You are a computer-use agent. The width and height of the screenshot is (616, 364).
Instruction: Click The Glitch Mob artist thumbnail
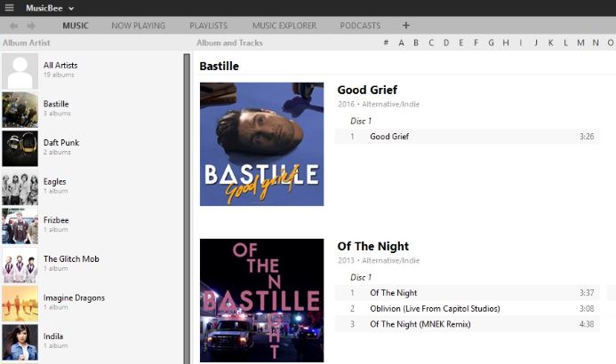[20, 265]
